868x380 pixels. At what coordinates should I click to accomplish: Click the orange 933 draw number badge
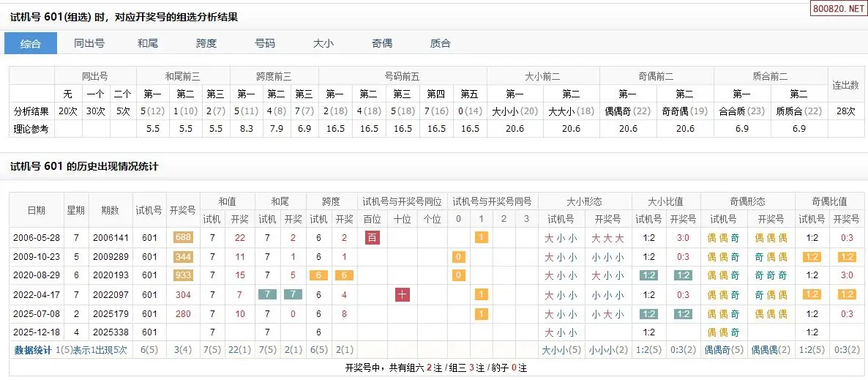pos(183,276)
